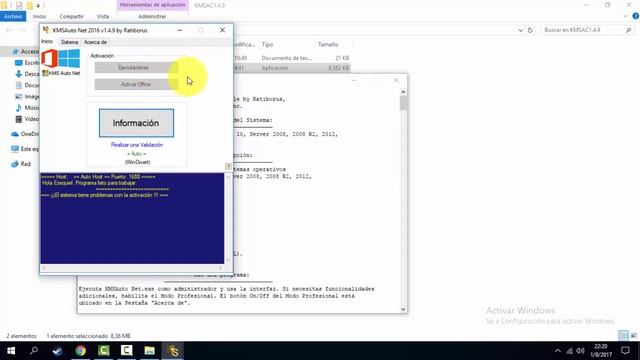
Task: Open first green Camtasia taskbar icon
Action: (x=104, y=351)
